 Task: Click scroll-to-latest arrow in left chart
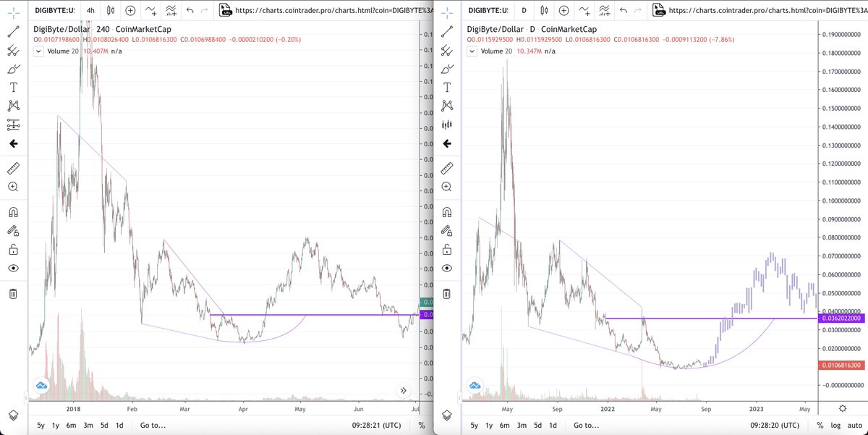click(x=404, y=391)
